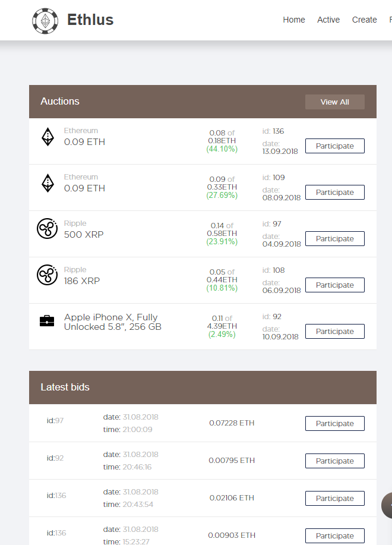Participate in the Apple iPhone X auction
Screen dimensions: 392x545
coord(335,332)
